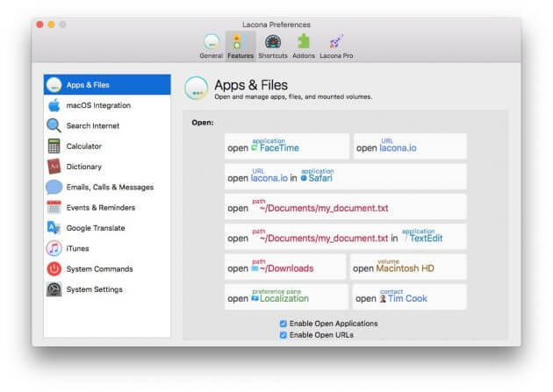Open the General preferences toolbar icon
The image size is (553, 392).
point(212,43)
